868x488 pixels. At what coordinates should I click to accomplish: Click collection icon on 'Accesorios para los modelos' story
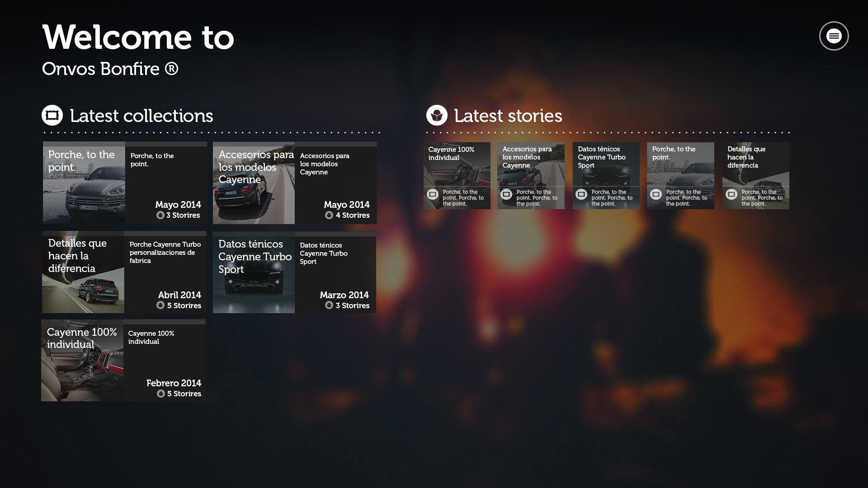pos(506,194)
